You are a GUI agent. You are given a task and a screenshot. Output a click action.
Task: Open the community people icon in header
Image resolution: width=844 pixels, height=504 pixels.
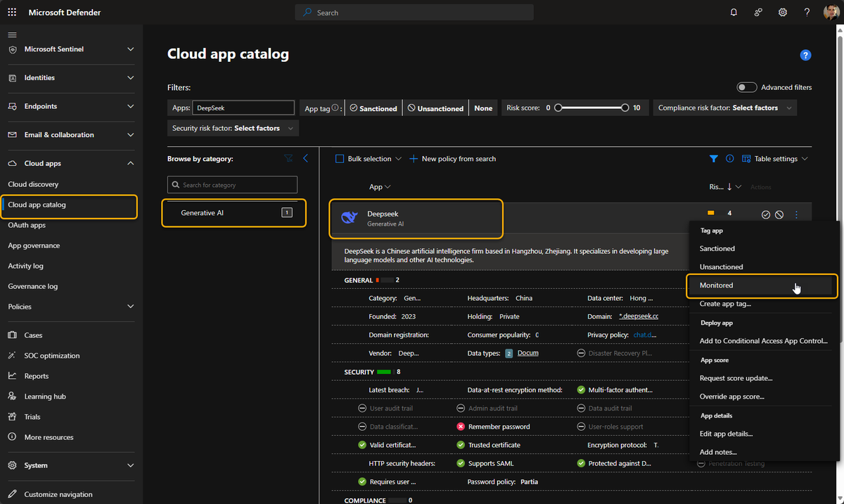[758, 13]
